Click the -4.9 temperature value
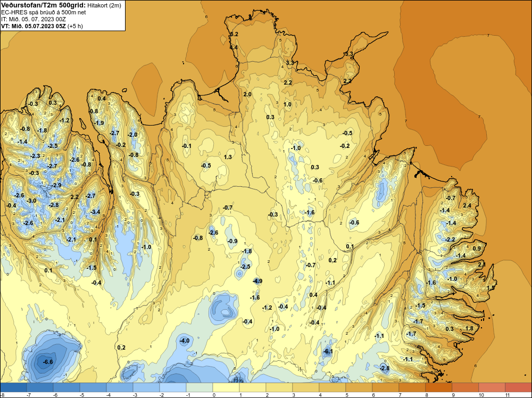This screenshot has height=398, width=532. 257,281
